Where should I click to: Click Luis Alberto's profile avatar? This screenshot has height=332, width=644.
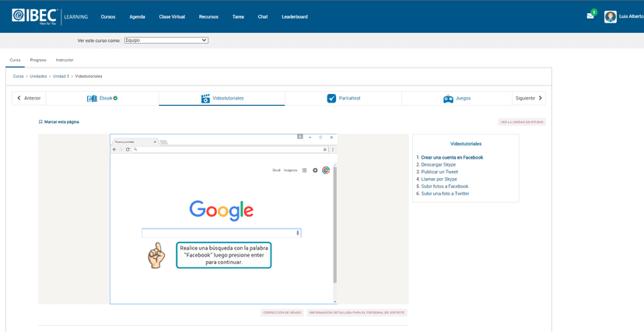611,17
